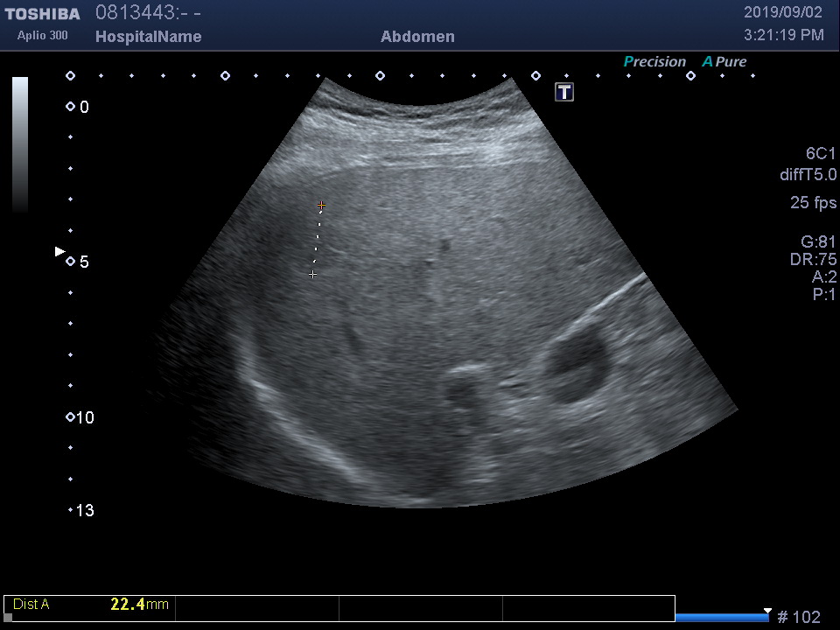Select the orange upper caliper cross
This screenshot has width=840, height=630.
[322, 206]
